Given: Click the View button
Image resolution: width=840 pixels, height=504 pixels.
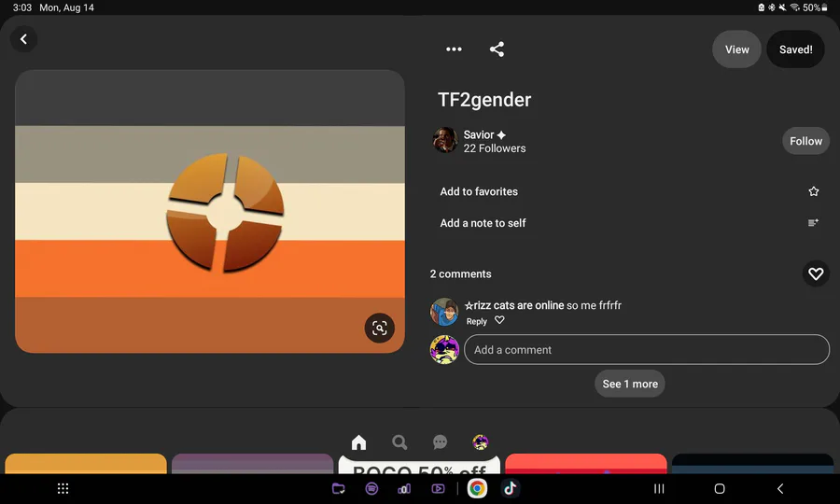Looking at the screenshot, I should (x=736, y=49).
